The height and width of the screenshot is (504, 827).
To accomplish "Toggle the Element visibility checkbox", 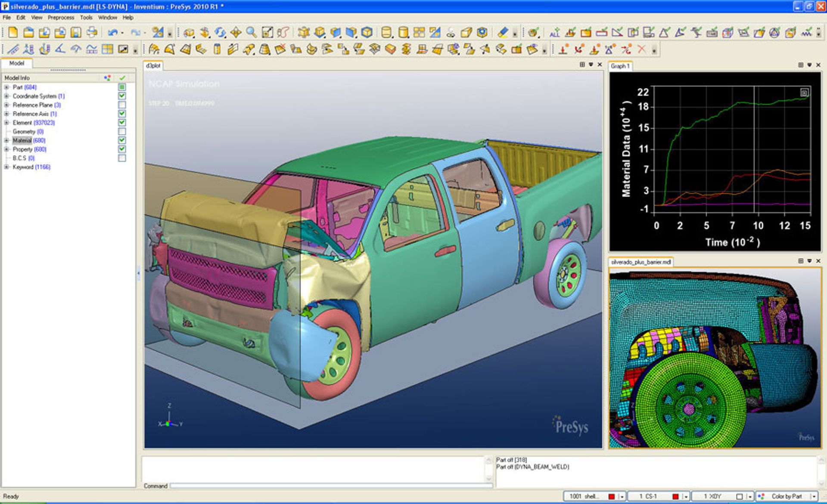I will [122, 123].
